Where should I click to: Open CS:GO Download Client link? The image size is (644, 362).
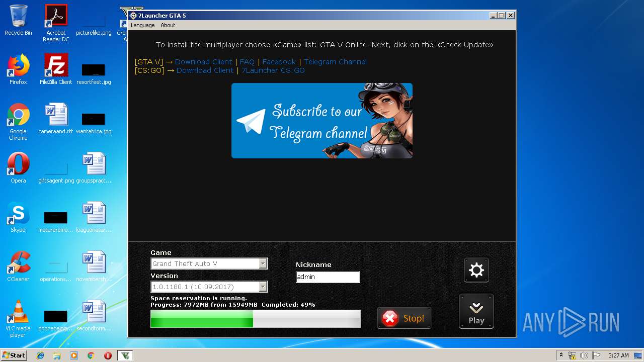coord(205,70)
